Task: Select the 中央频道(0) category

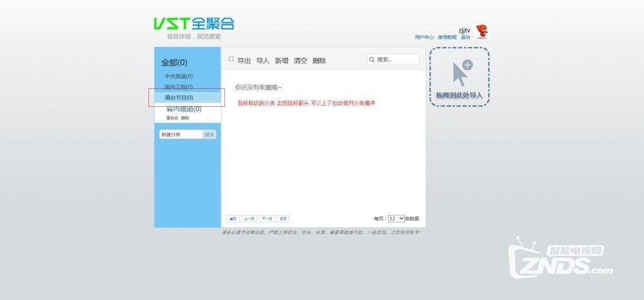Action: (179, 77)
